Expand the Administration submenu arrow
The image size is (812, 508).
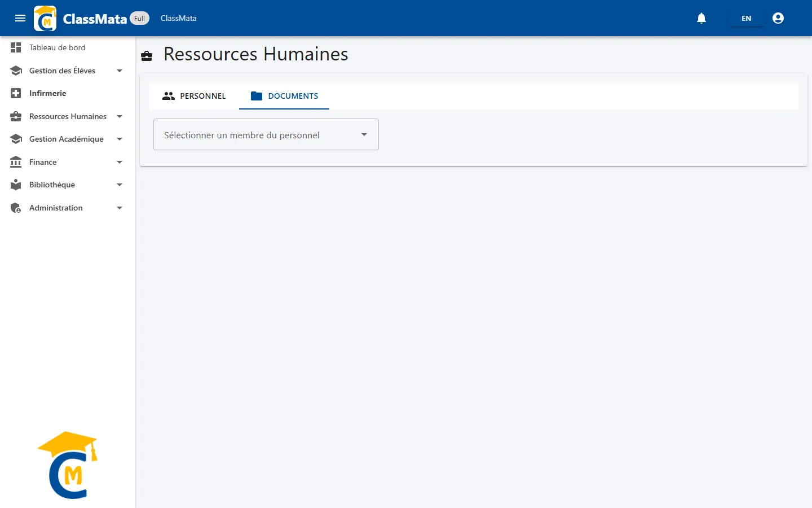coord(120,208)
